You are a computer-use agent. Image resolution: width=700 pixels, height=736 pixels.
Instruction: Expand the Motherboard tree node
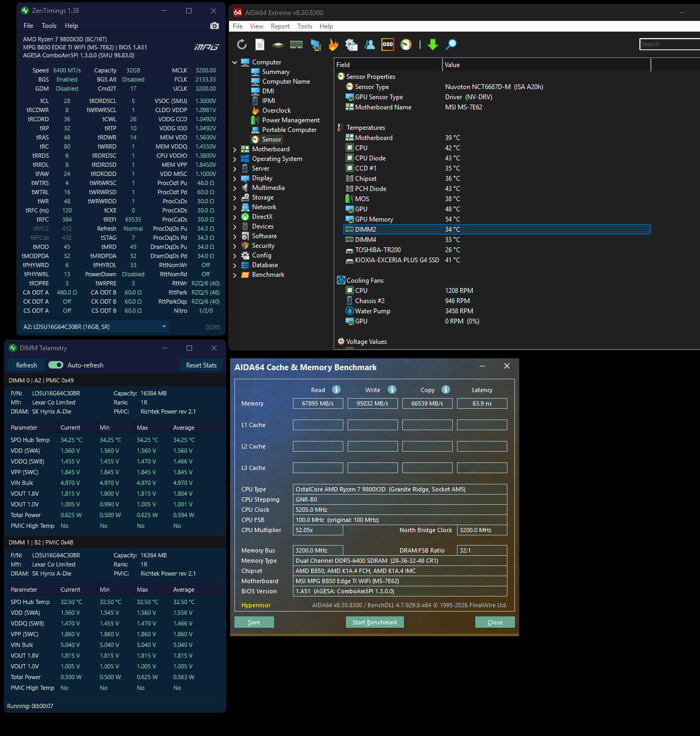click(235, 149)
